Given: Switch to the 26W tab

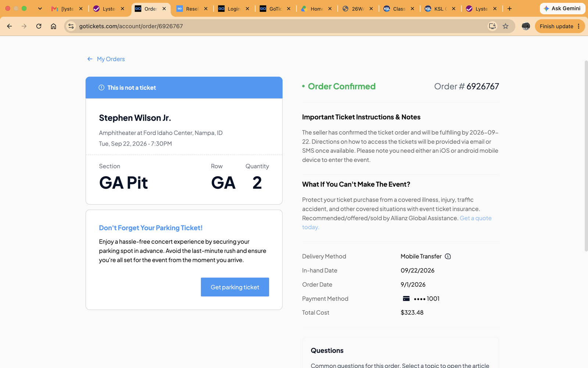Looking at the screenshot, I should pos(354,9).
